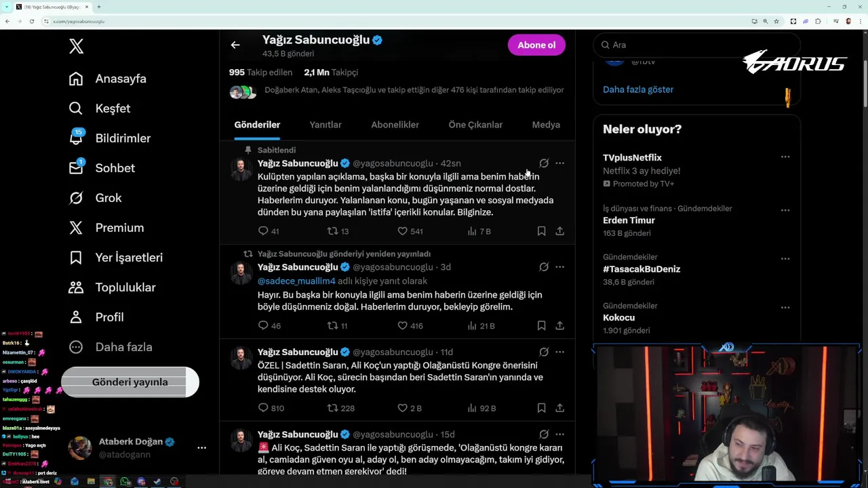868x488 pixels.
Task: Open account menu dots beside Ataberk Doğan
Action: [x=201, y=448]
